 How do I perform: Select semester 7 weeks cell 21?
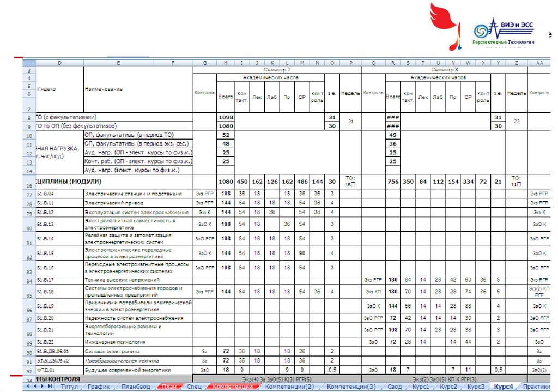tap(350, 122)
